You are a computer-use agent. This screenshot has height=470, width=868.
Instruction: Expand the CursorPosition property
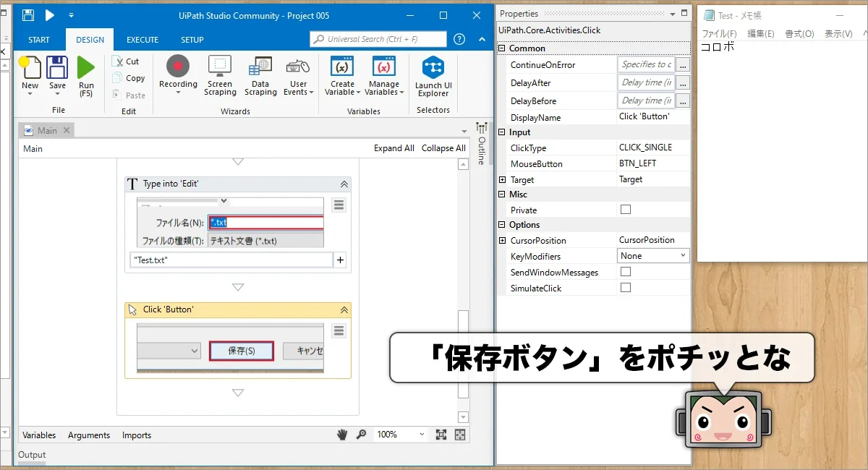tap(502, 240)
